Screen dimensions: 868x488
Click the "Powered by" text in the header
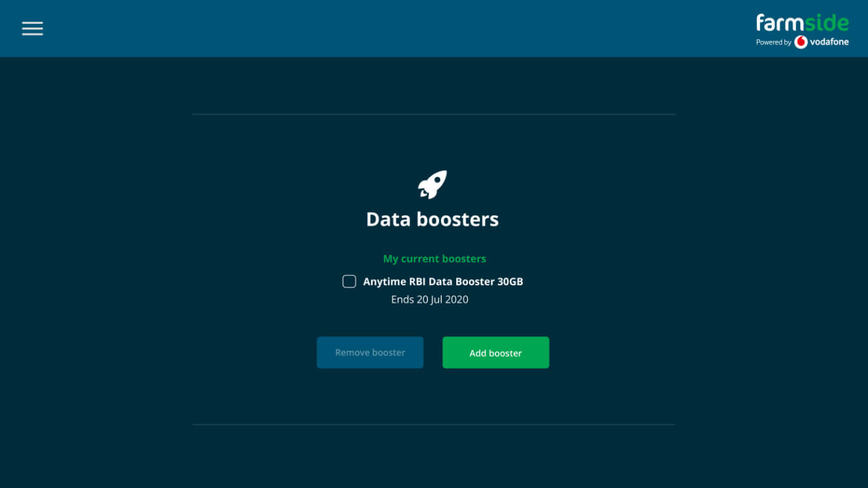774,42
